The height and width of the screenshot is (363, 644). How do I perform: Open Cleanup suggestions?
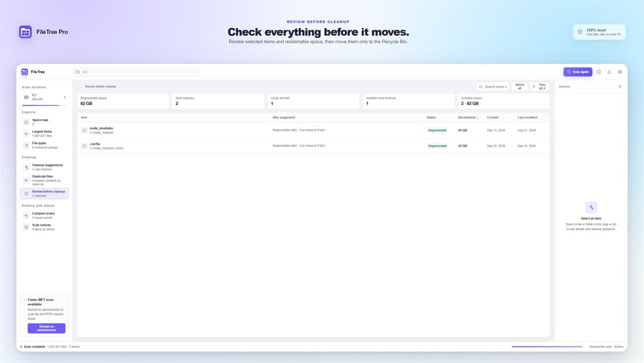click(x=44, y=167)
